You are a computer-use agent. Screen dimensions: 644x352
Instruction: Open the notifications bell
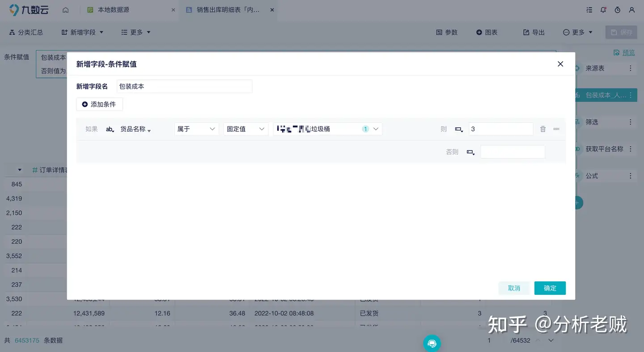(x=603, y=10)
